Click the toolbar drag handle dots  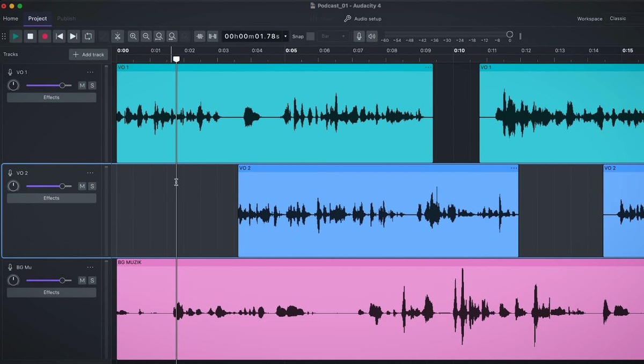click(4, 37)
